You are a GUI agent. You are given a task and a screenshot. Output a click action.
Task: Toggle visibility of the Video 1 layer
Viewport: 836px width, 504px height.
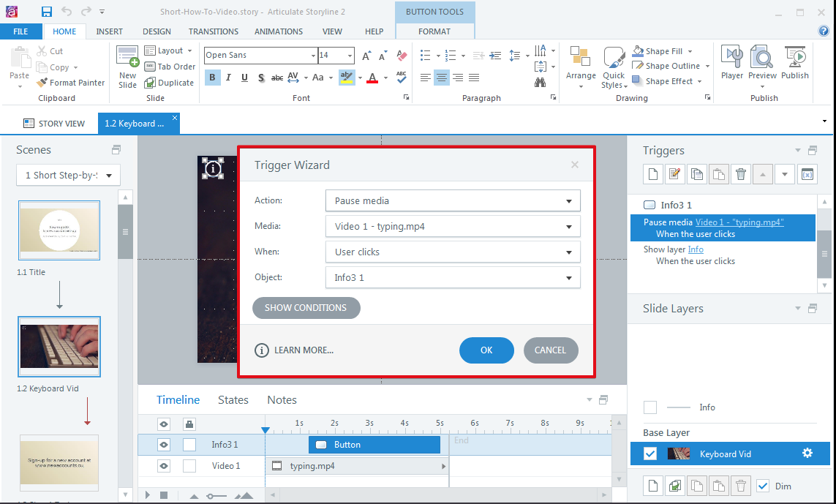point(163,465)
